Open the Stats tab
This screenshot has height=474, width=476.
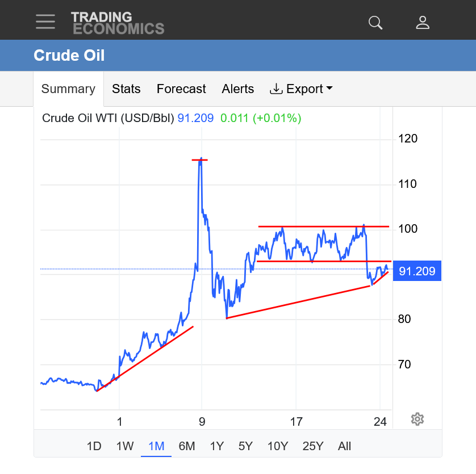[126, 89]
